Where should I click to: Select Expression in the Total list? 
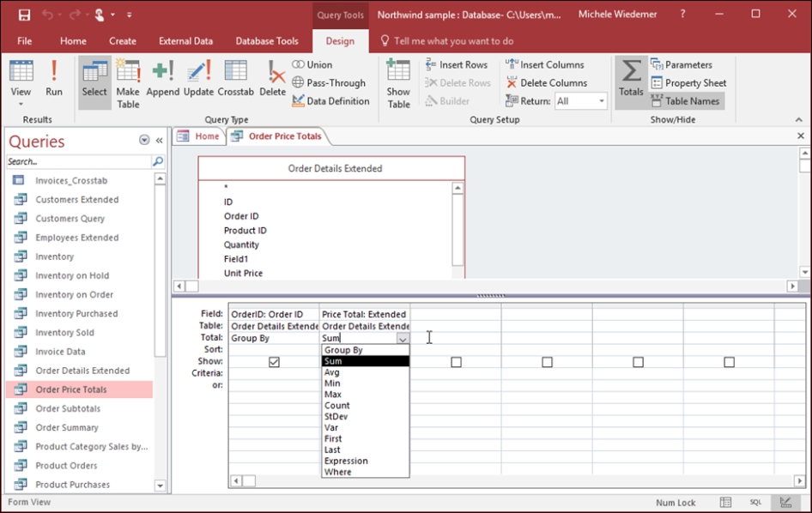click(x=365, y=461)
